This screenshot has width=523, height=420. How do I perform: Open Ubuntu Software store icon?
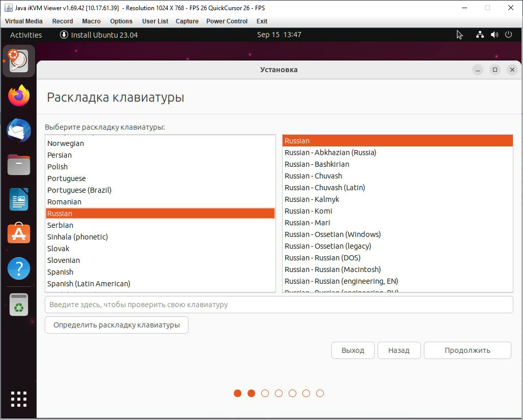(19, 233)
